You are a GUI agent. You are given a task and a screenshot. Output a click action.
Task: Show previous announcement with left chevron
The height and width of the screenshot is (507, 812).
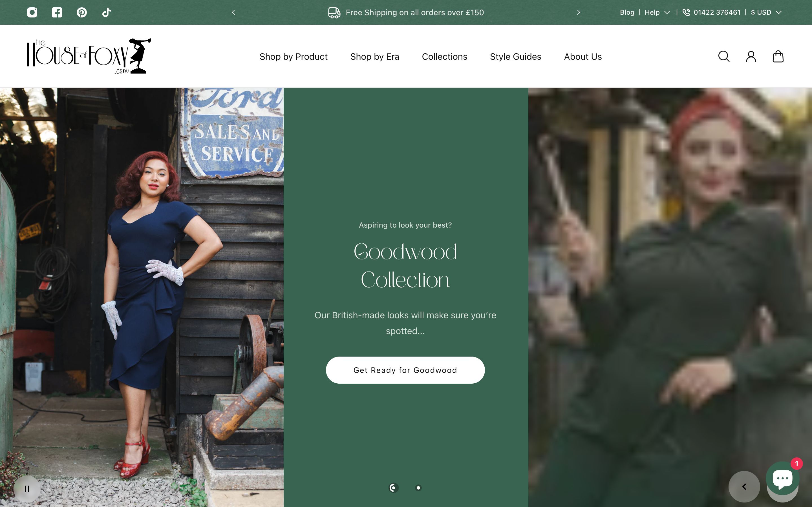pyautogui.click(x=233, y=12)
